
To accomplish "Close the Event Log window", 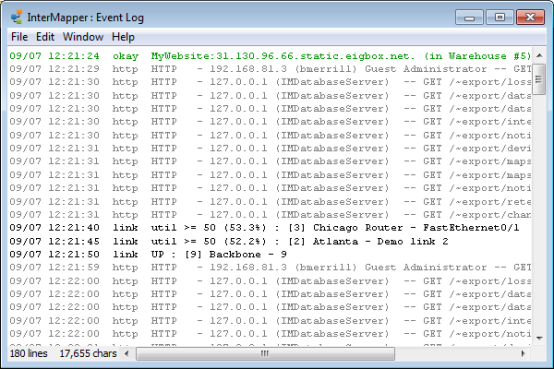I will point(530,17).
